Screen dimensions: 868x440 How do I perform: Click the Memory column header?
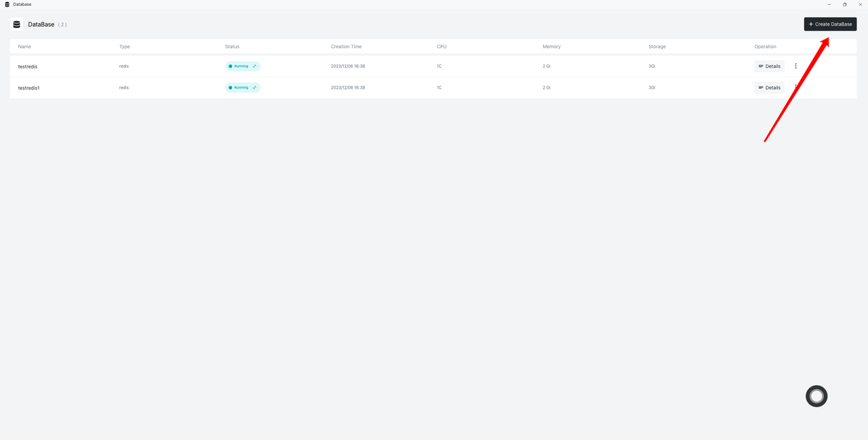click(x=551, y=47)
